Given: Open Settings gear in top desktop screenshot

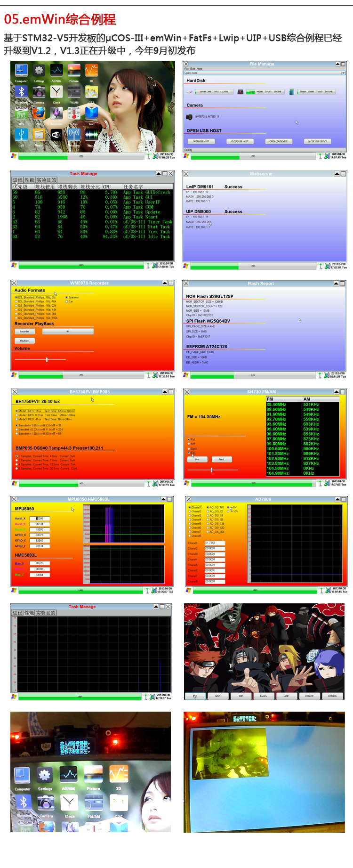Looking at the screenshot, I should 39,71.
